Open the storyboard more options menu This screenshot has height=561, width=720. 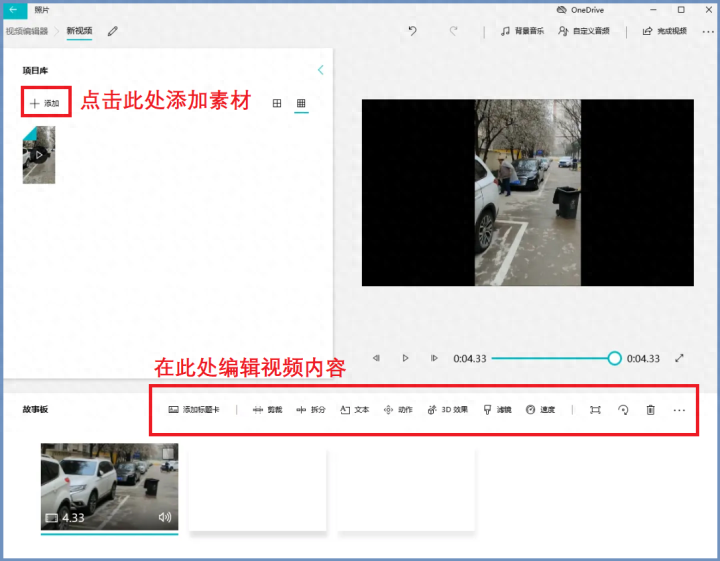coord(679,410)
